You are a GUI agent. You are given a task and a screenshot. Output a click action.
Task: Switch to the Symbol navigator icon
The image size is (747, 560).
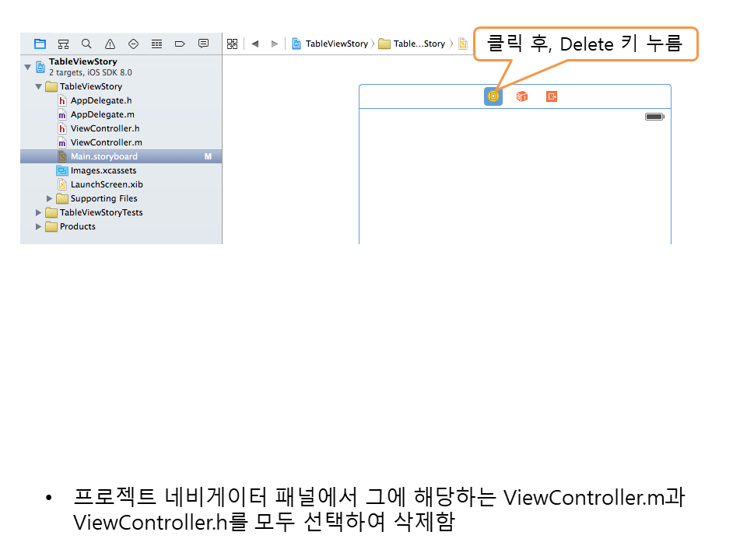coord(63,44)
